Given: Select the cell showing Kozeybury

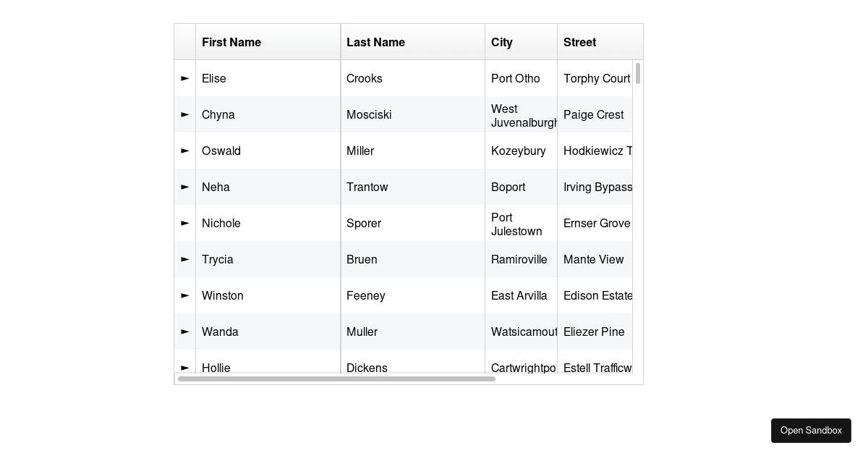Looking at the screenshot, I should click(519, 151).
